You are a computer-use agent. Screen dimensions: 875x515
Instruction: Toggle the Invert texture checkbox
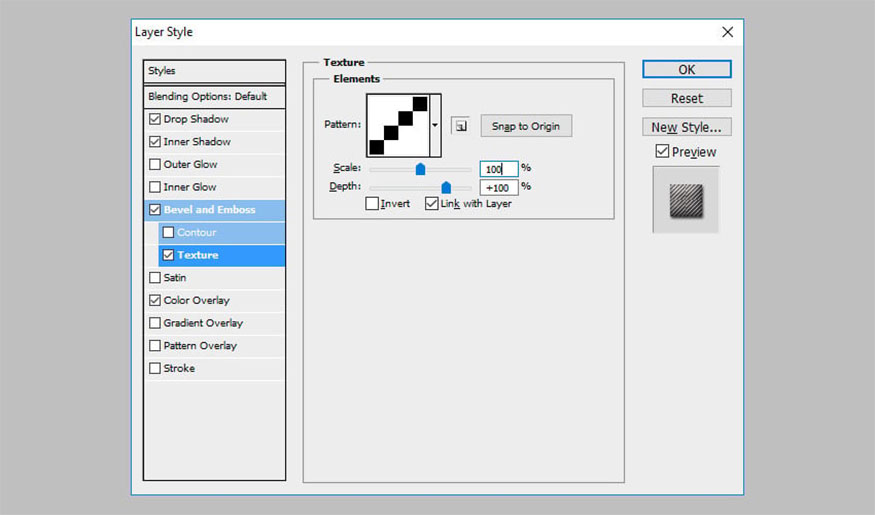[372, 204]
